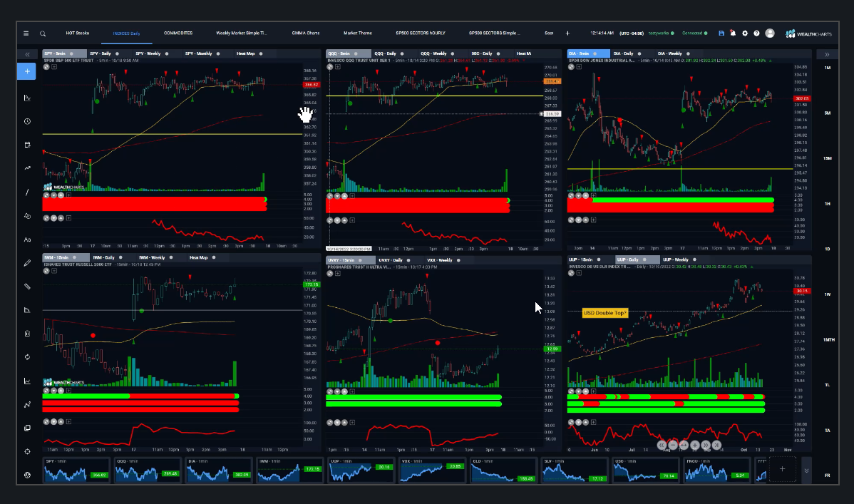This screenshot has width=854, height=504.
Task: Click the SPY price label 366.82
Action: point(312,85)
